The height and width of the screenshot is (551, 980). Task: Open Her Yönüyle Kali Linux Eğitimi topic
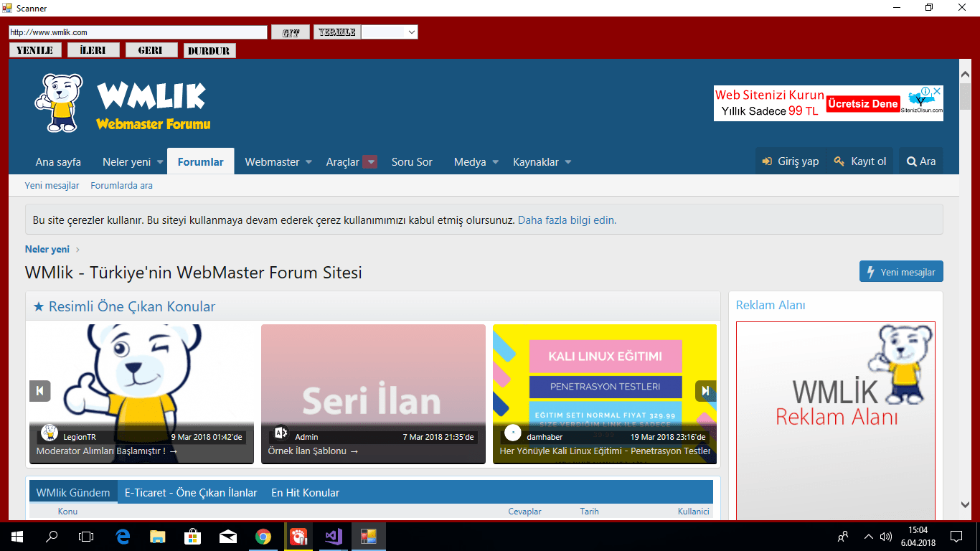click(x=605, y=451)
